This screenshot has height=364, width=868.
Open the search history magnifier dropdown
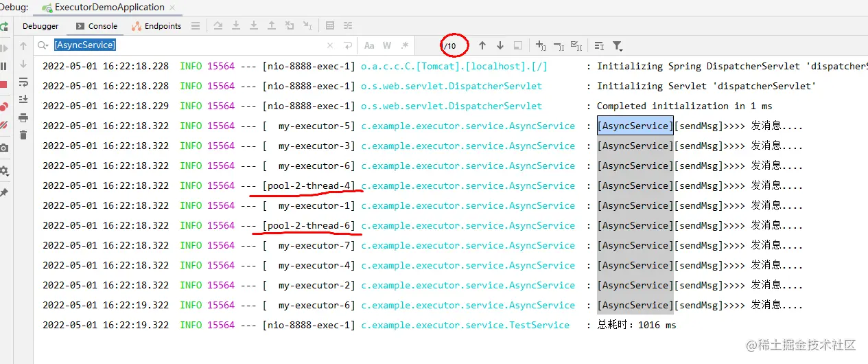point(43,45)
